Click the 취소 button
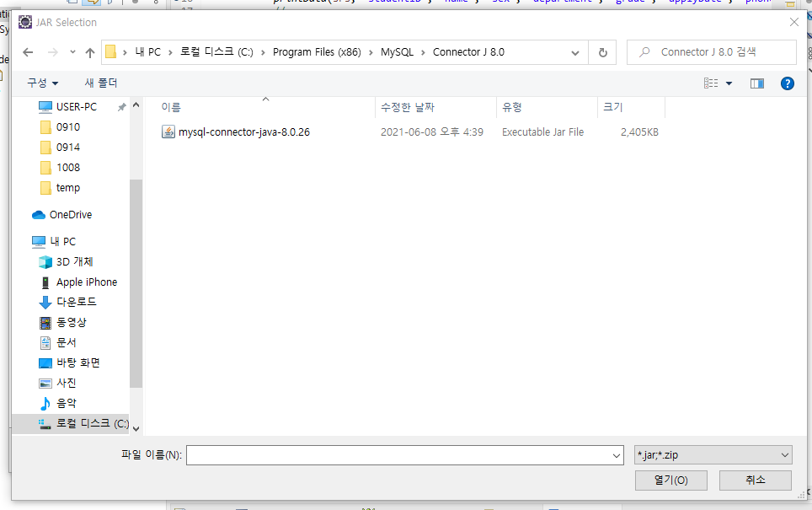Screen dimensions: 812x510 [x=755, y=480]
